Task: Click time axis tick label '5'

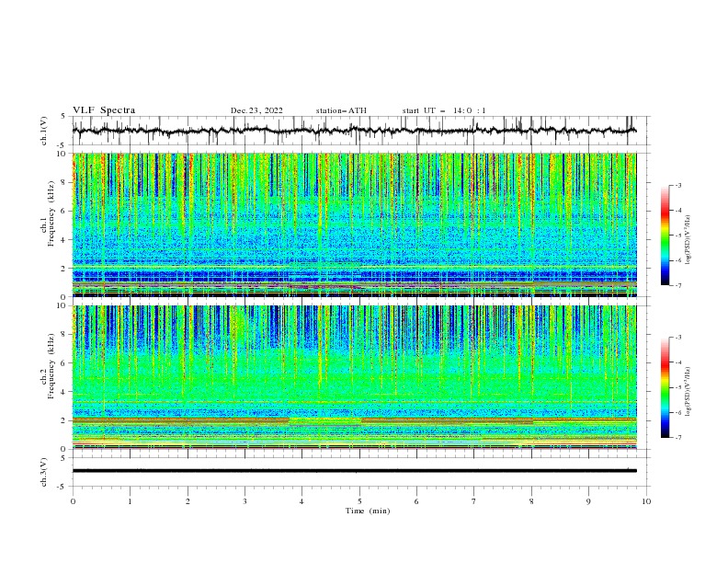Action: click(x=359, y=501)
